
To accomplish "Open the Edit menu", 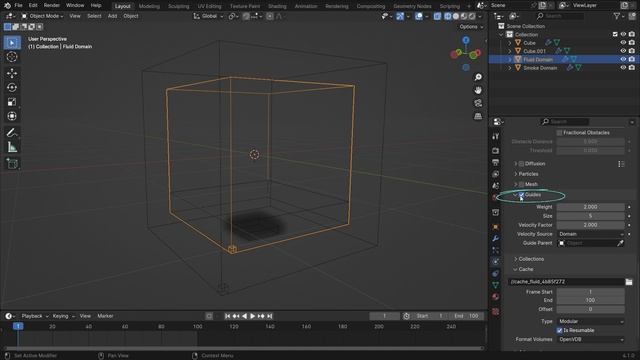I will pyautogui.click(x=33, y=6).
